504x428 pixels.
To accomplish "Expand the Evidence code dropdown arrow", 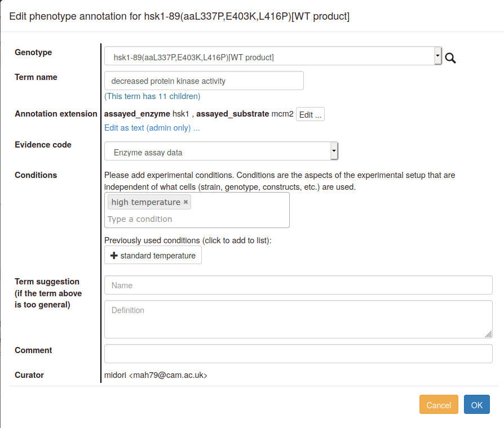I will click(x=334, y=151).
